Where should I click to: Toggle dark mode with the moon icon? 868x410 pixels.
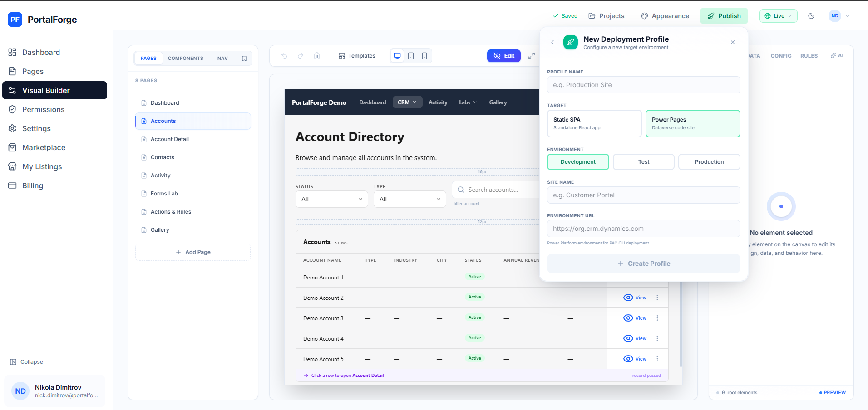811,15
